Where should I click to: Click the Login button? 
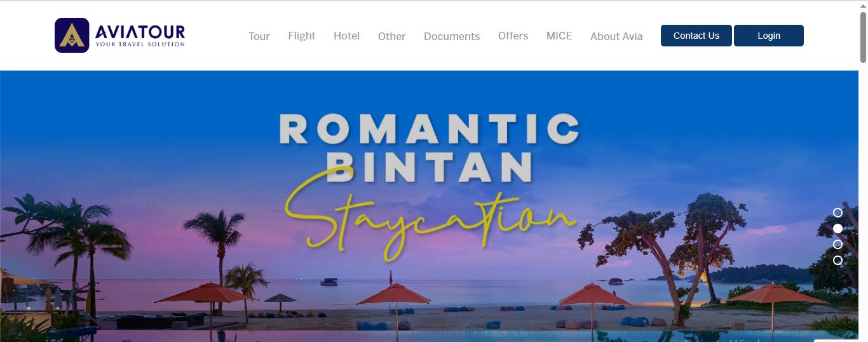[x=769, y=36]
